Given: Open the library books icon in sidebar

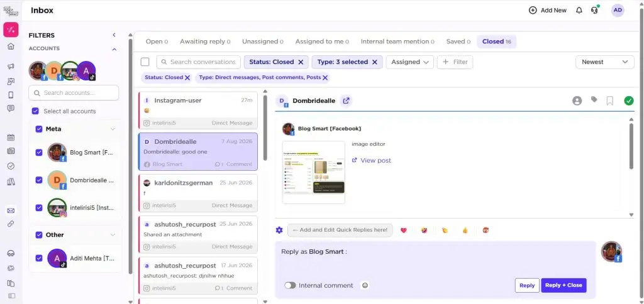Looking at the screenshot, I should coord(11,182).
